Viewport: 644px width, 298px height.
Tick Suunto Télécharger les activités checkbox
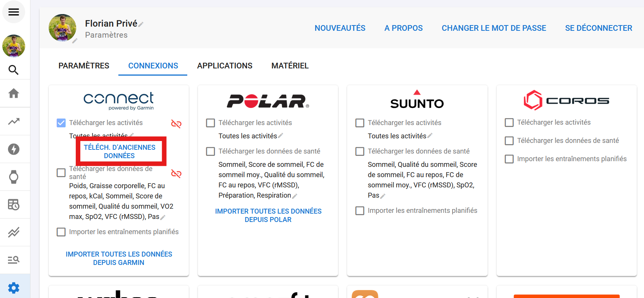[x=360, y=123]
